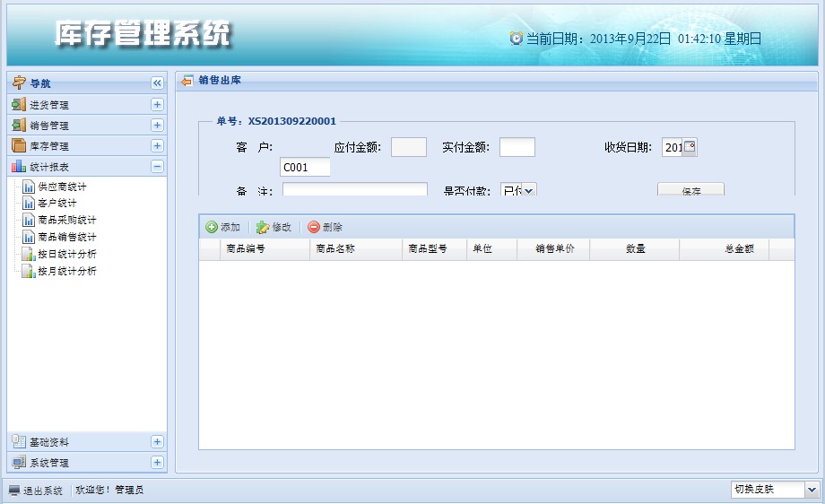Collapse navigation panel with double-arrow icon
Viewport: 825px width, 504px height.
point(157,83)
